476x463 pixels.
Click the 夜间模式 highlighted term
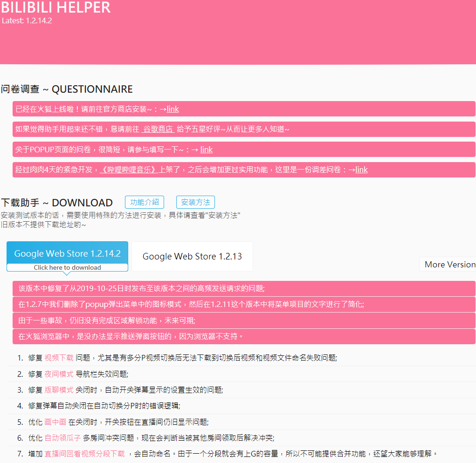point(59,374)
